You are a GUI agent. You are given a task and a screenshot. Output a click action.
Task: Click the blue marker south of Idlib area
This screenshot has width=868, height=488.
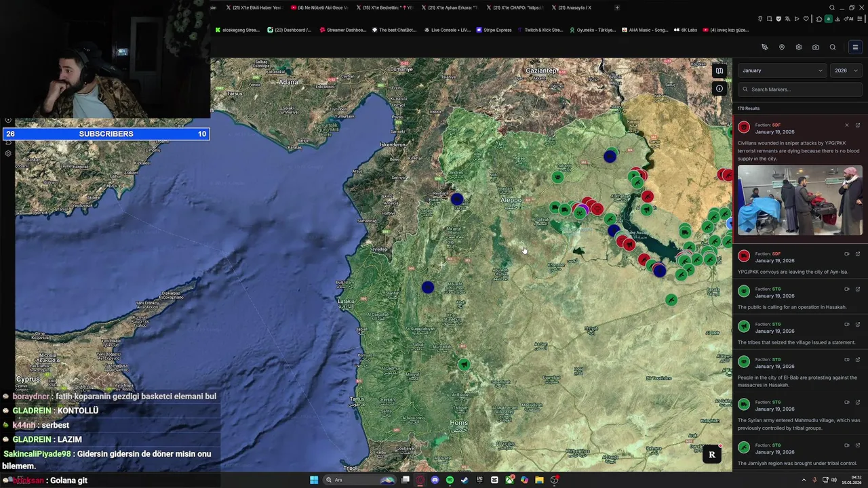(x=427, y=288)
